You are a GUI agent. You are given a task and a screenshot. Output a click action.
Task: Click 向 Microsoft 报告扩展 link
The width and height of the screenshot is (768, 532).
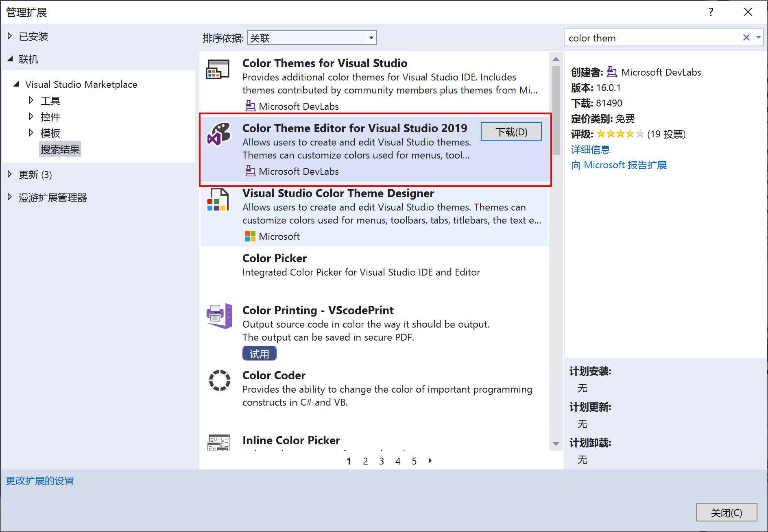[619, 165]
